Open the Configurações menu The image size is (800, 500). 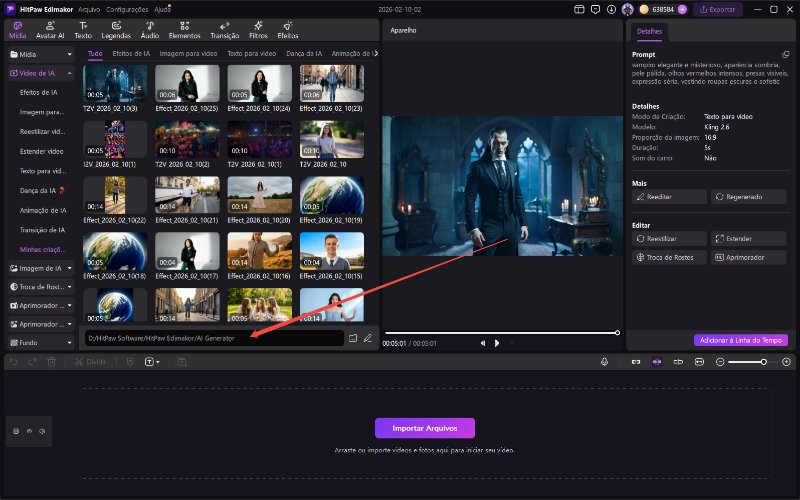pos(127,8)
